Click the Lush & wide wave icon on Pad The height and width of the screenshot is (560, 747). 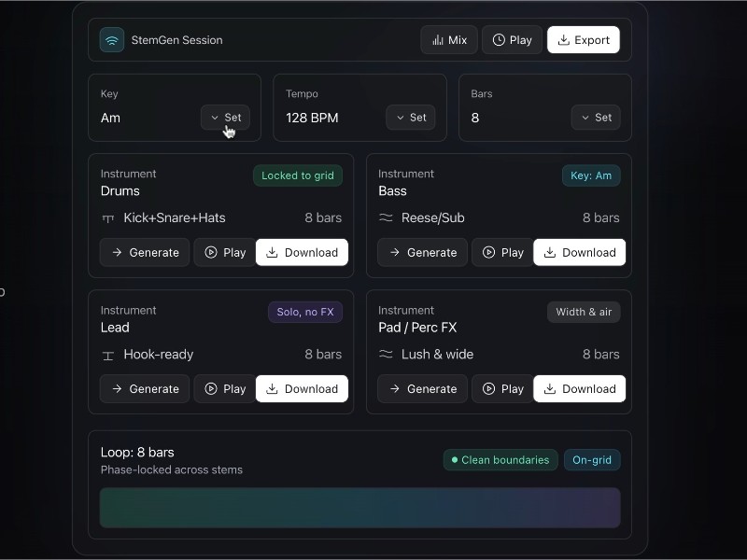pos(387,355)
